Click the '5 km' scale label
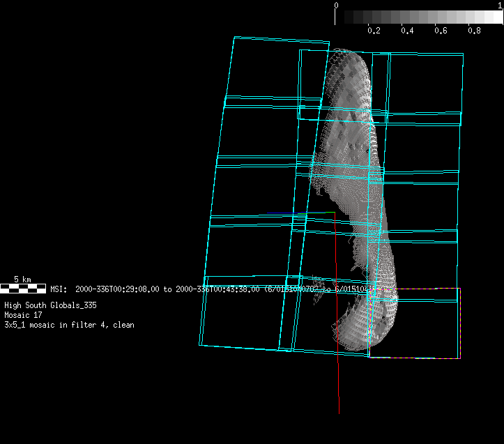This screenshot has width=504, height=444. 23,279
